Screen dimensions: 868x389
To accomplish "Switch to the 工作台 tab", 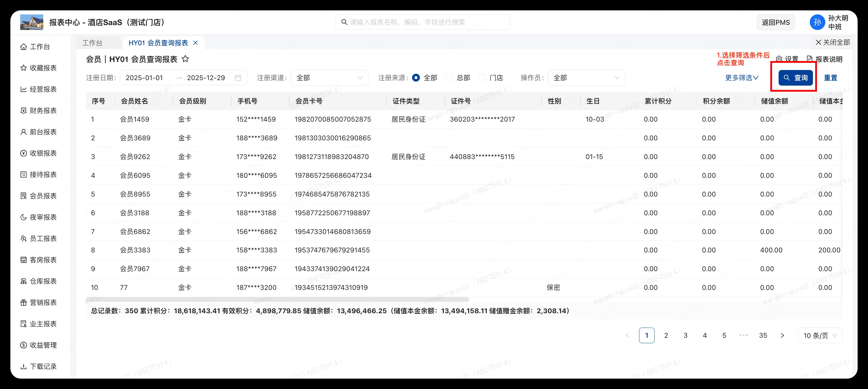I will click(x=92, y=42).
